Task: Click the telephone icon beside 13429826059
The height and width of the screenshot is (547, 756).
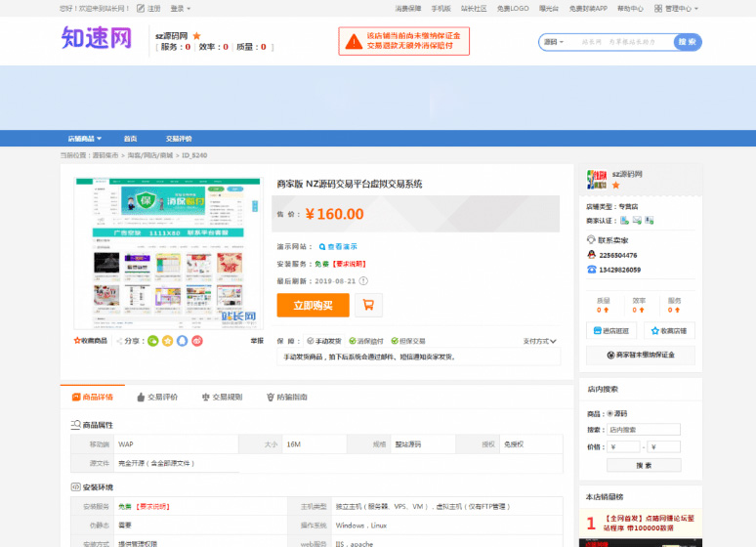Action: point(592,270)
